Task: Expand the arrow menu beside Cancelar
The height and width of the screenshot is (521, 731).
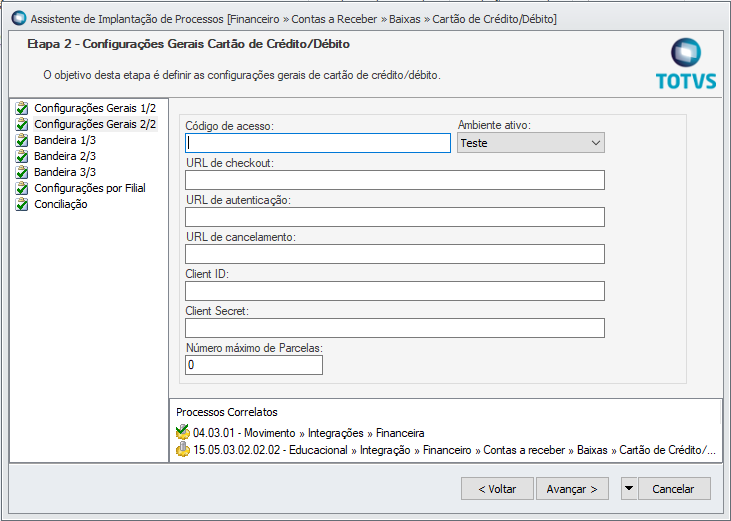Action: tap(628, 489)
